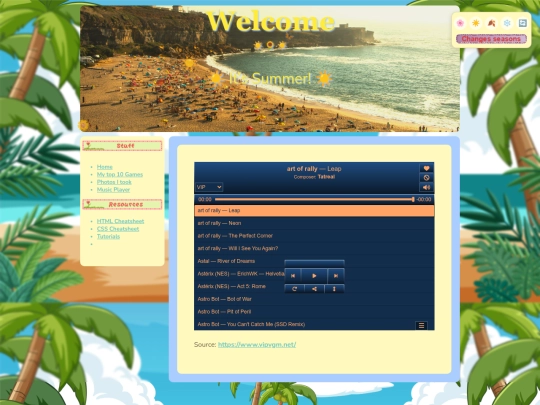
Task: Select 'Astérix (NES) — EricWK — Helvetia' track
Action: (x=239, y=274)
